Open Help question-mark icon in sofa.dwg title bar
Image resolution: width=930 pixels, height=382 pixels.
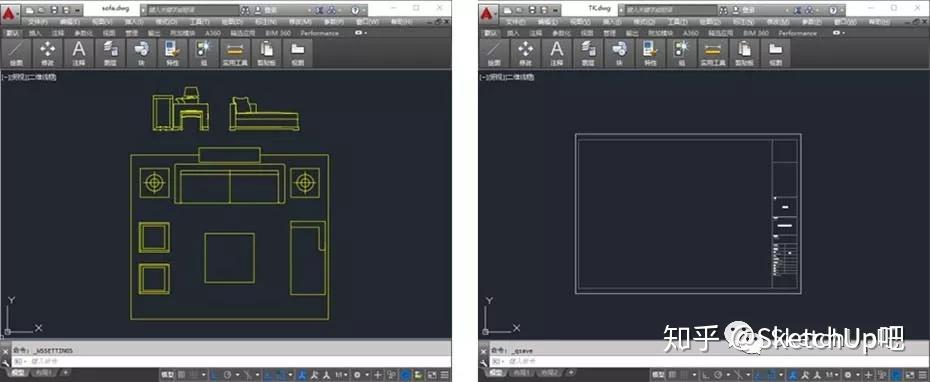(356, 10)
